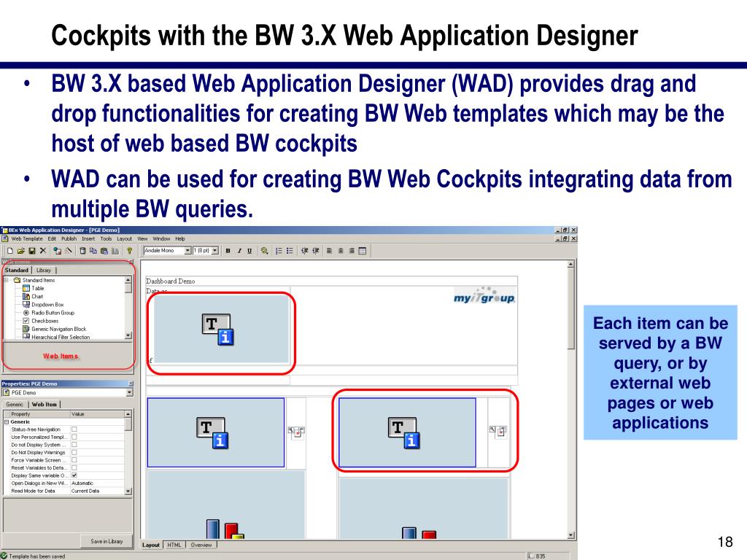Click the bulleted list toolbar icon

tap(290, 251)
